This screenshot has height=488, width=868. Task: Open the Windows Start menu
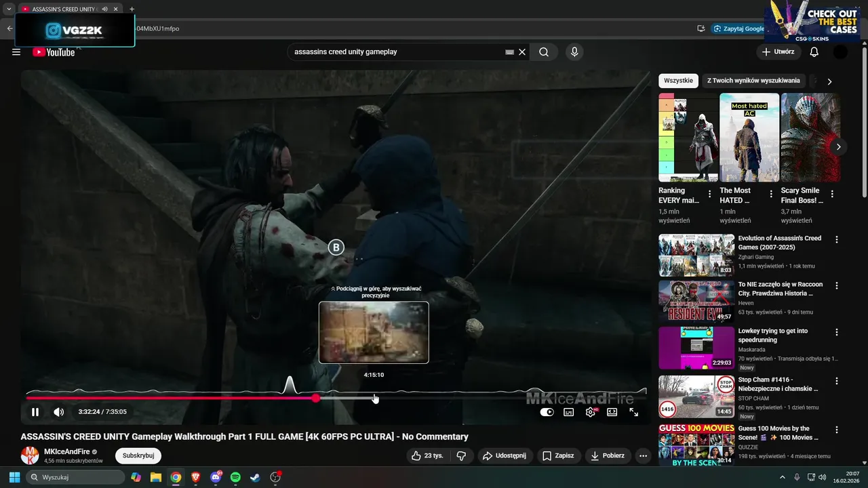14,477
